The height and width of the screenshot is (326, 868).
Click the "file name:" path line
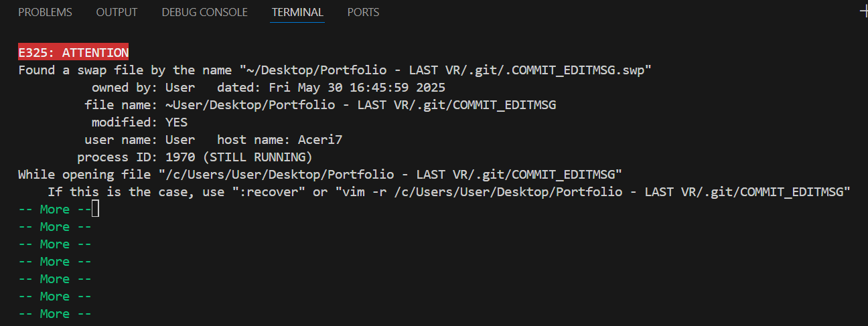[320, 105]
